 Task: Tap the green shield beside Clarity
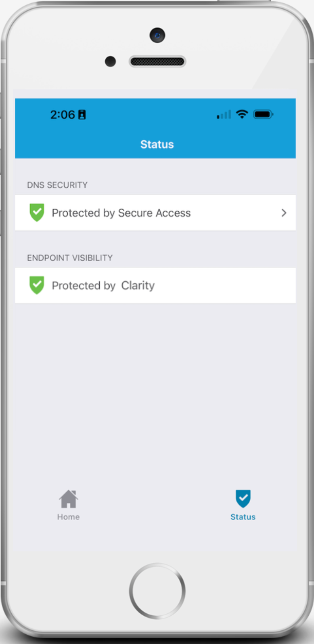[x=37, y=285]
